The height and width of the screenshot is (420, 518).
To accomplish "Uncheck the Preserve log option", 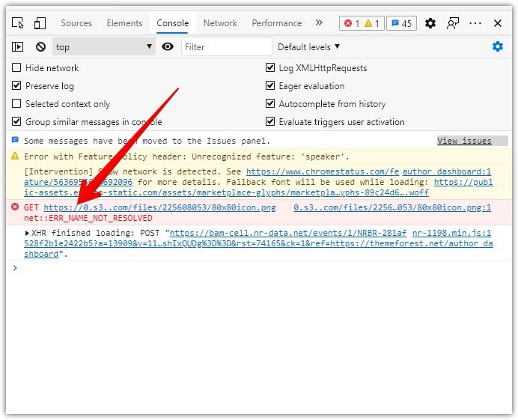I will tap(17, 86).
